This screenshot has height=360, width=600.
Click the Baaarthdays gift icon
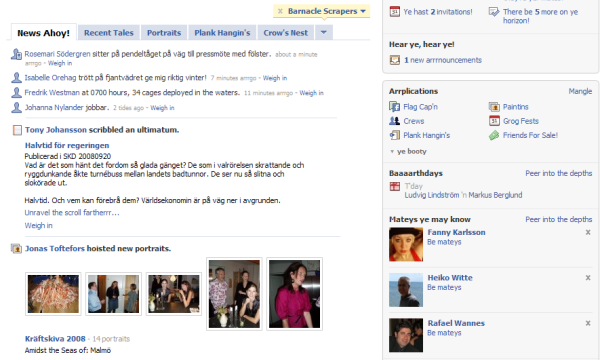(x=395, y=186)
